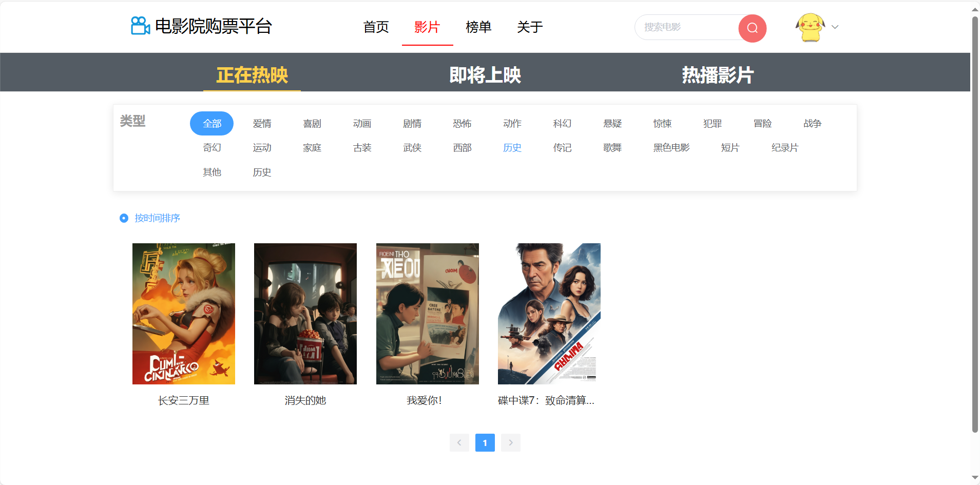980x485 pixels.
Task: Click the scrollbar down arrow
Action: coord(975,478)
